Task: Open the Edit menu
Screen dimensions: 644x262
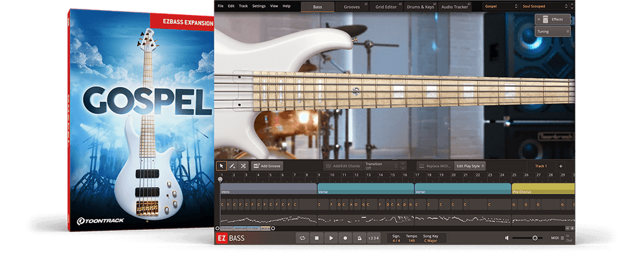Action: click(x=231, y=6)
